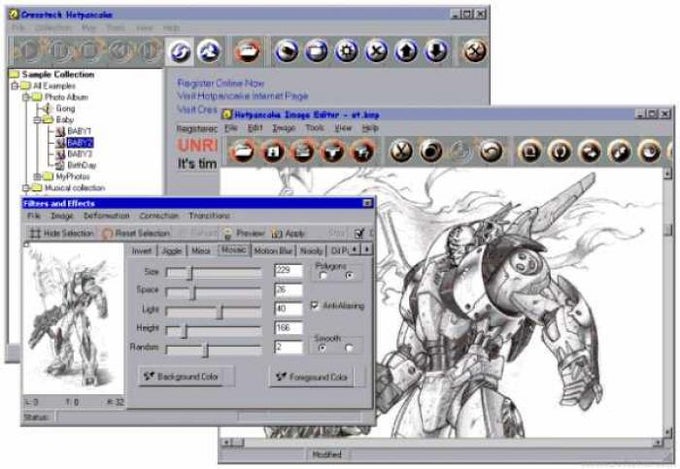Click the right tab-scroll arrow in the filter tabs
680x469 pixels.
click(366, 249)
